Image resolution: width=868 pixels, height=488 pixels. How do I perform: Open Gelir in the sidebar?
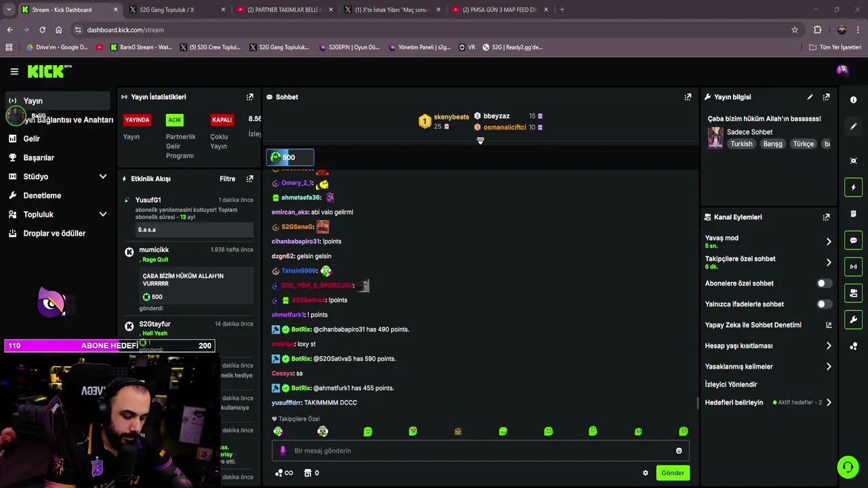click(x=31, y=139)
